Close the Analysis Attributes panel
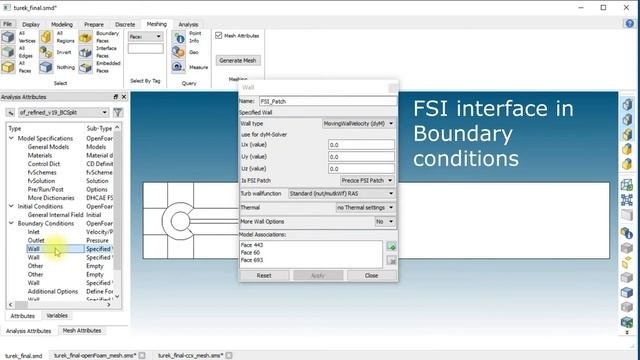Image resolution: width=640 pixels, height=360 pixels. tap(124, 97)
